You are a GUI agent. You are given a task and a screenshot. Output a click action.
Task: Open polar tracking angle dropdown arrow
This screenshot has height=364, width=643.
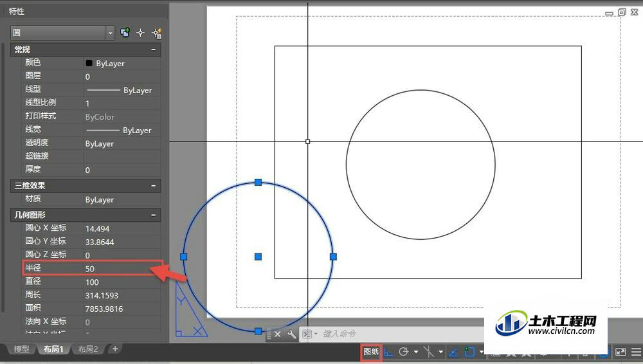(x=416, y=352)
